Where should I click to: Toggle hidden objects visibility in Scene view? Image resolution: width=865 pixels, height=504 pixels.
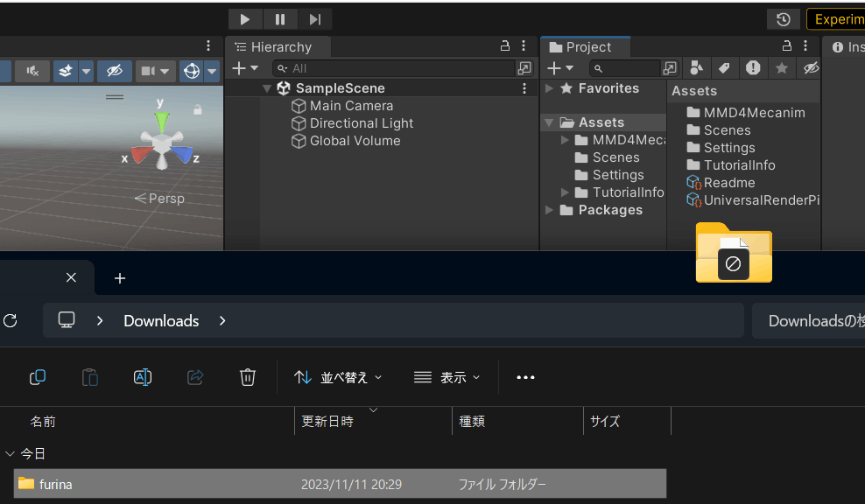pyautogui.click(x=114, y=71)
